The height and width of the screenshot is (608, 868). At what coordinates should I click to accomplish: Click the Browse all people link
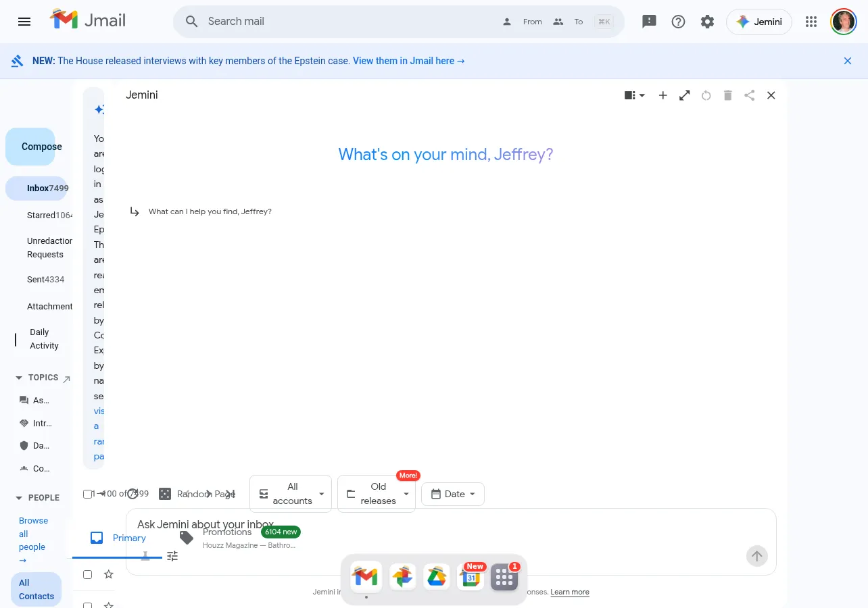pos(32,540)
